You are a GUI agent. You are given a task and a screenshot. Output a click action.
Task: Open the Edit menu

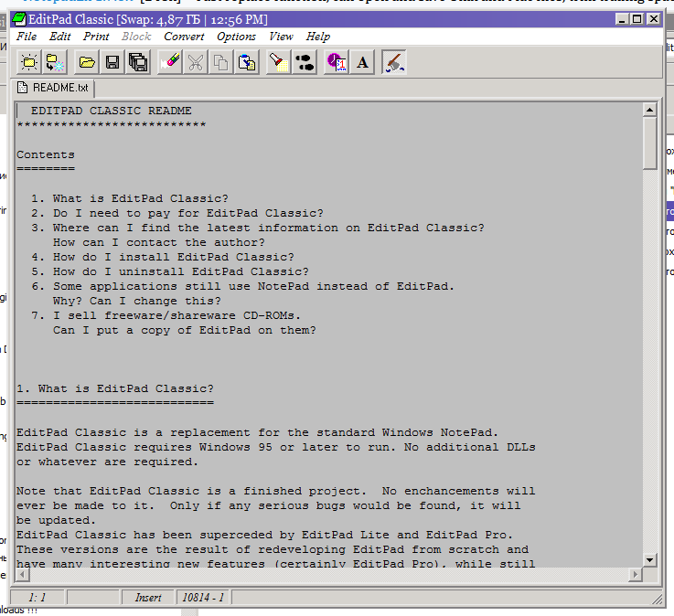(x=59, y=37)
